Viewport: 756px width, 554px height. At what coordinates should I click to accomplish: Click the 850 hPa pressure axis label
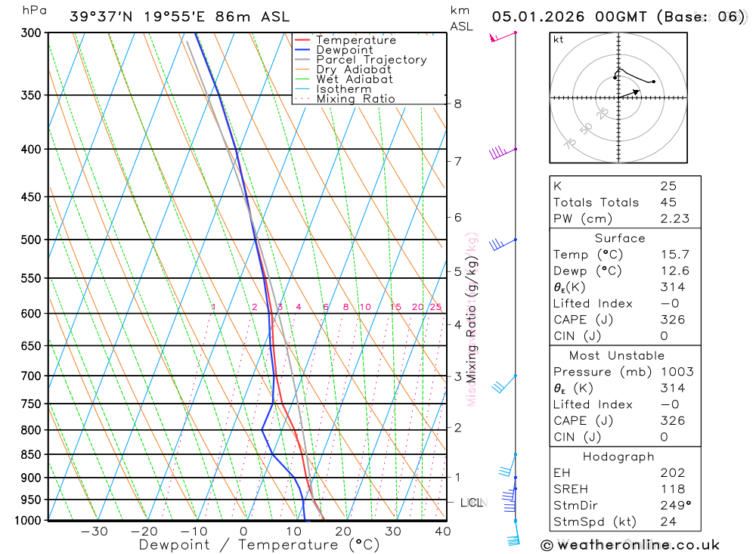[31, 455]
